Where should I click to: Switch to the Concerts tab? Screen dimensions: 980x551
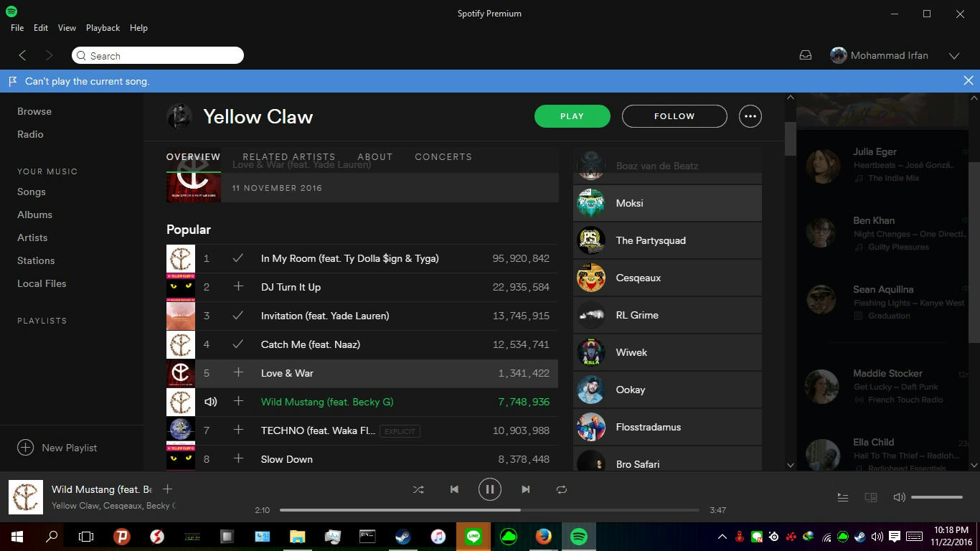coord(443,156)
